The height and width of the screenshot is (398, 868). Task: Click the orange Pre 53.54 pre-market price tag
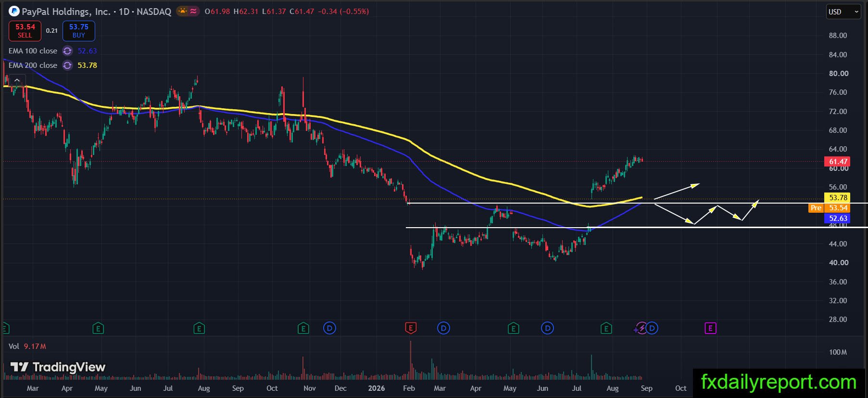click(829, 208)
